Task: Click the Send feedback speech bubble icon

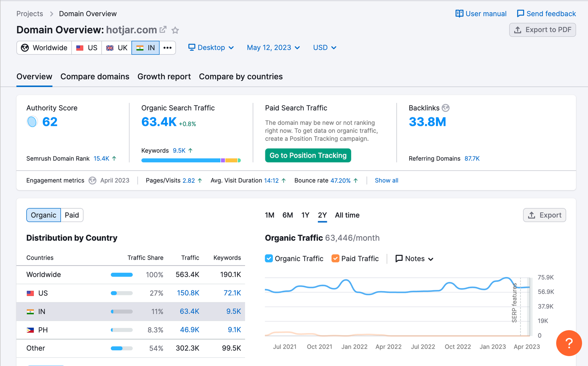Action: pyautogui.click(x=520, y=14)
